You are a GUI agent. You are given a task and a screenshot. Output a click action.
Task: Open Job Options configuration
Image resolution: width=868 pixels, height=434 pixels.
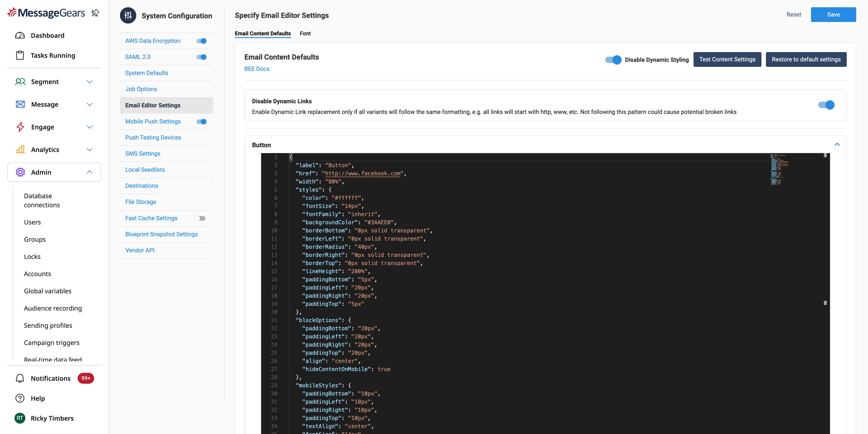141,89
